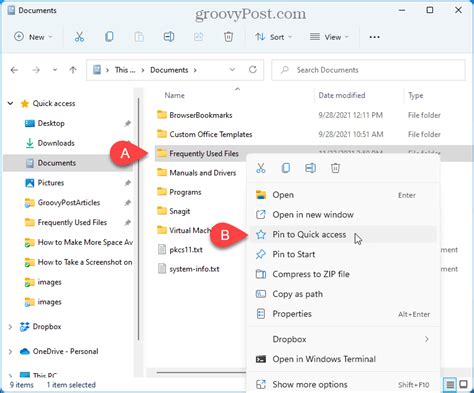Viewport: 474px width, 393px height.
Task: Choose Copy as path
Action: pyautogui.click(x=343, y=294)
